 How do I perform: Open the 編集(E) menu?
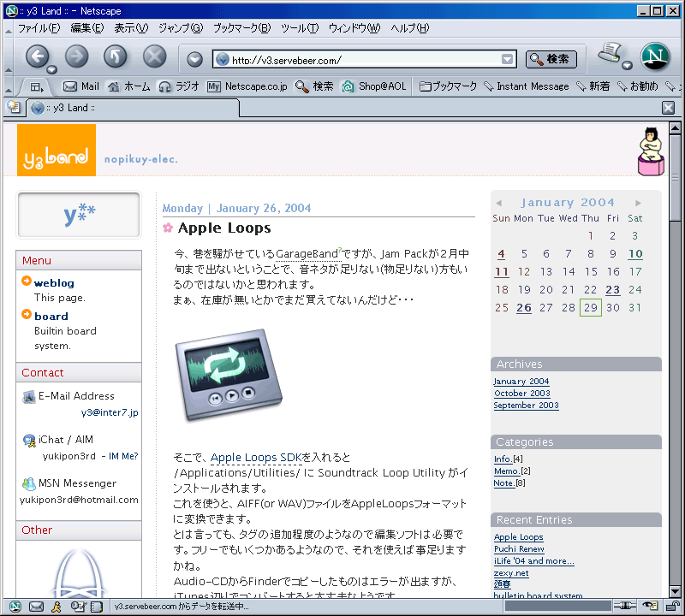point(87,28)
